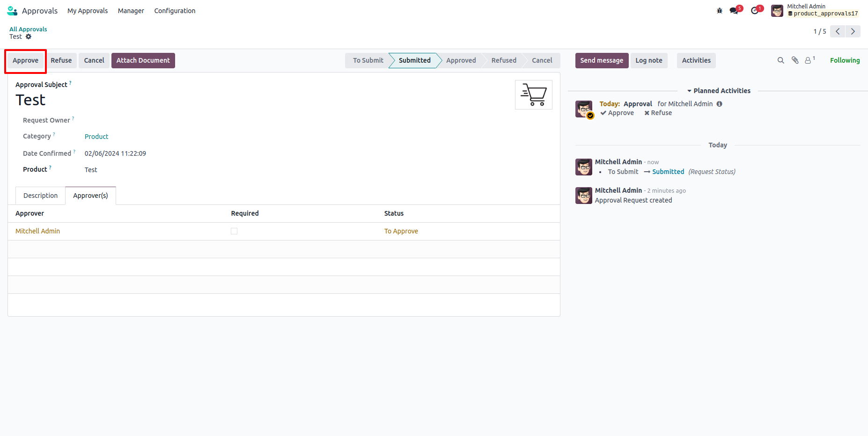Open the Product category link
The image size is (868, 436).
point(96,137)
